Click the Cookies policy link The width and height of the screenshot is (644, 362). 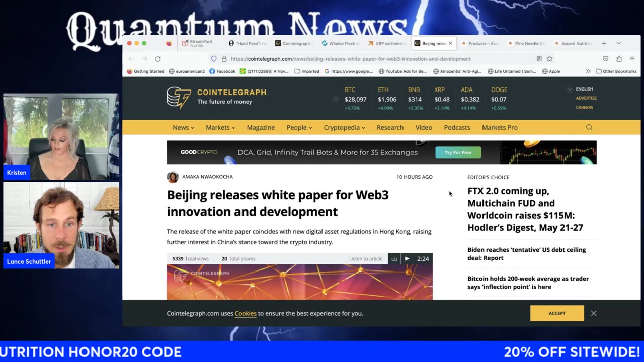point(246,313)
